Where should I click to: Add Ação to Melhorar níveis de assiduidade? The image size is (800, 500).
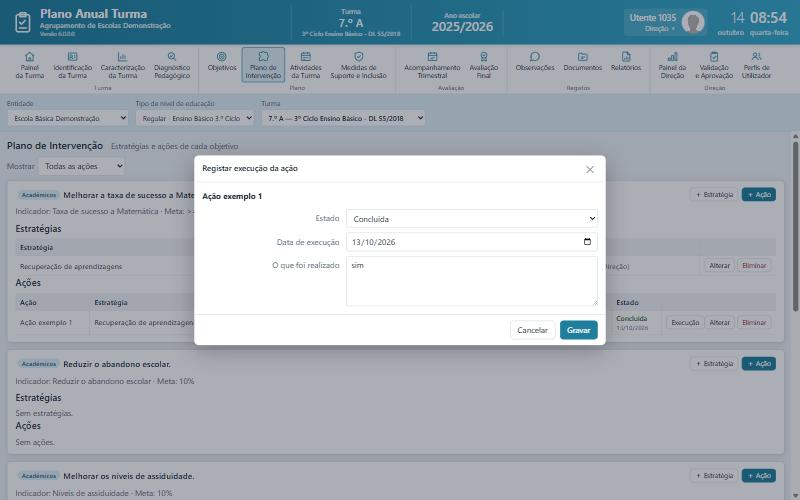point(759,476)
